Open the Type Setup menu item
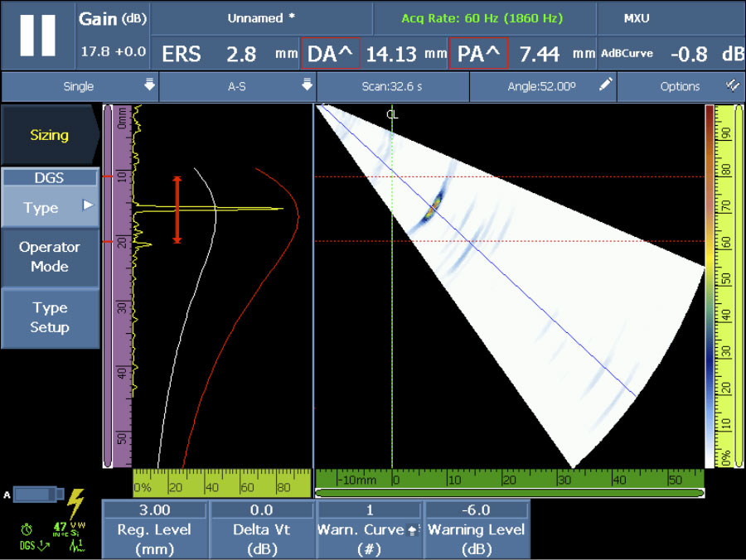746x560 pixels. point(50,317)
